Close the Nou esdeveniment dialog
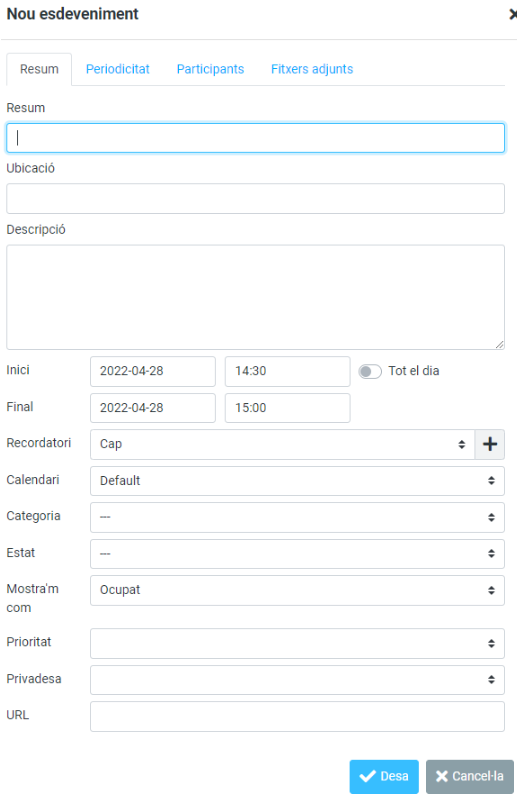The width and height of the screenshot is (517, 798). click(513, 14)
